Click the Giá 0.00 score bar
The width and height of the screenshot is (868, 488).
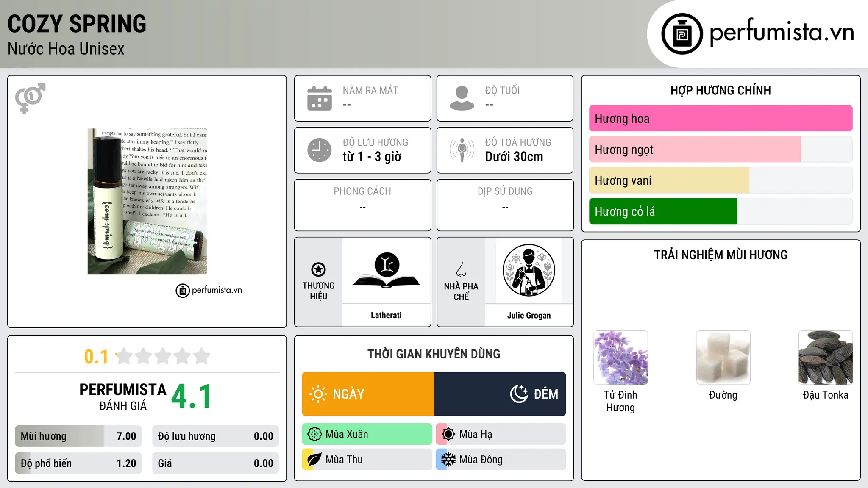click(x=215, y=463)
